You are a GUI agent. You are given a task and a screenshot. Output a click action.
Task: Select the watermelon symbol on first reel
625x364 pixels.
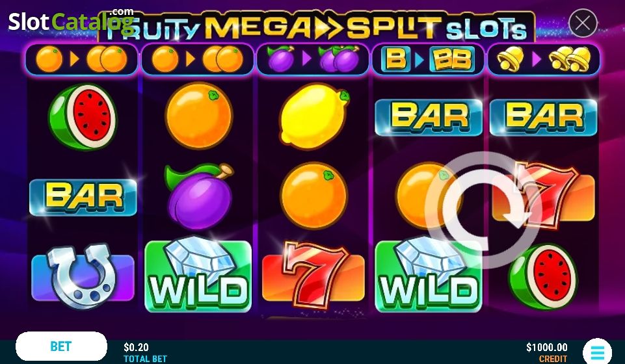[x=83, y=116]
